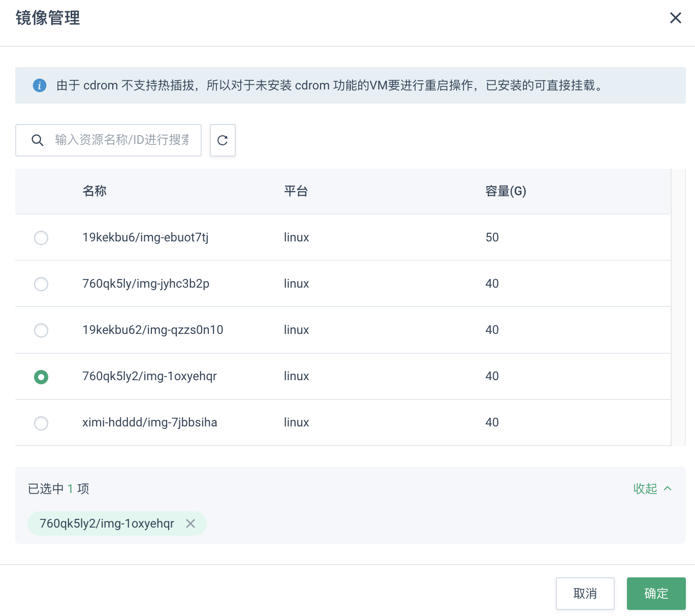Click the 平台 column header

(x=296, y=191)
